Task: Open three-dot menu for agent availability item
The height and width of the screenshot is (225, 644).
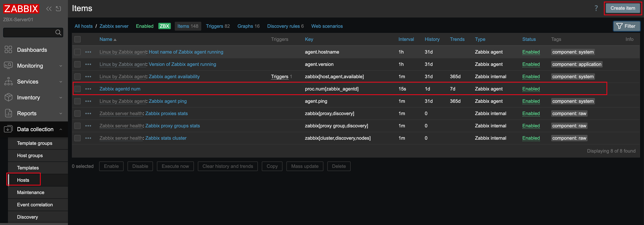Action: pyautogui.click(x=88, y=76)
